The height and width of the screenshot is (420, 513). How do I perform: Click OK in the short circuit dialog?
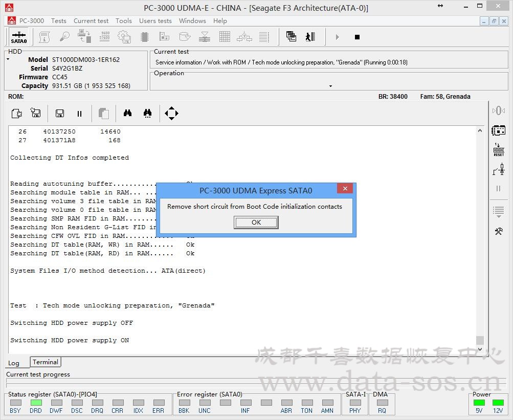coord(256,222)
